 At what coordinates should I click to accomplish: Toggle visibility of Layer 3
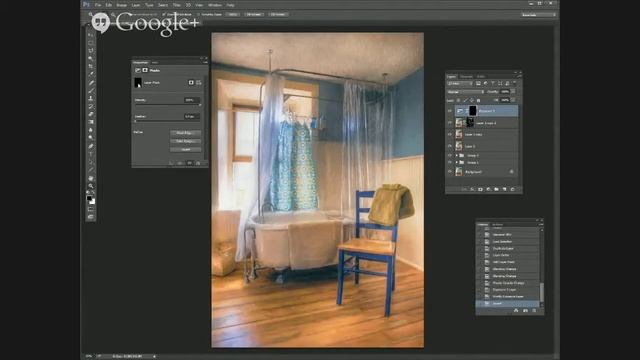pos(450,146)
